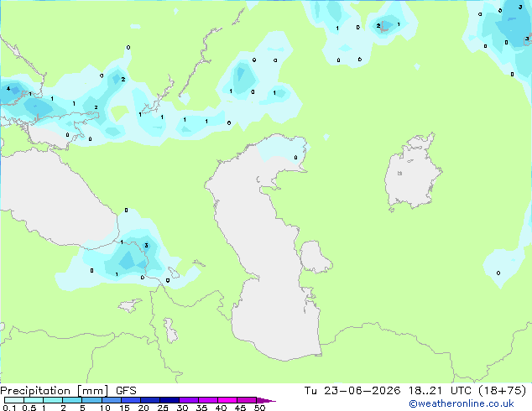Click the purple arrow tip past 50 on legend

(x=266, y=400)
